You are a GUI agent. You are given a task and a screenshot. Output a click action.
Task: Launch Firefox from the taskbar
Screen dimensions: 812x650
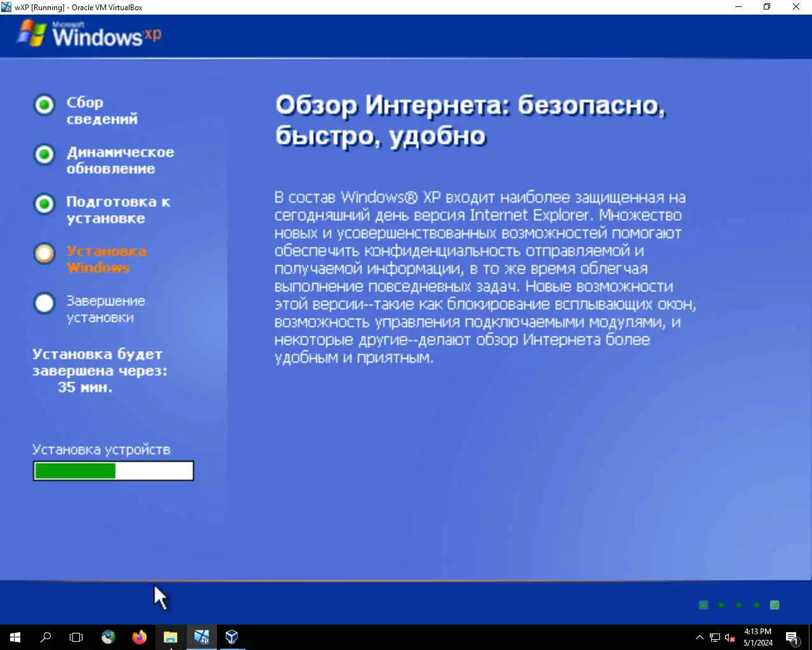pos(140,637)
